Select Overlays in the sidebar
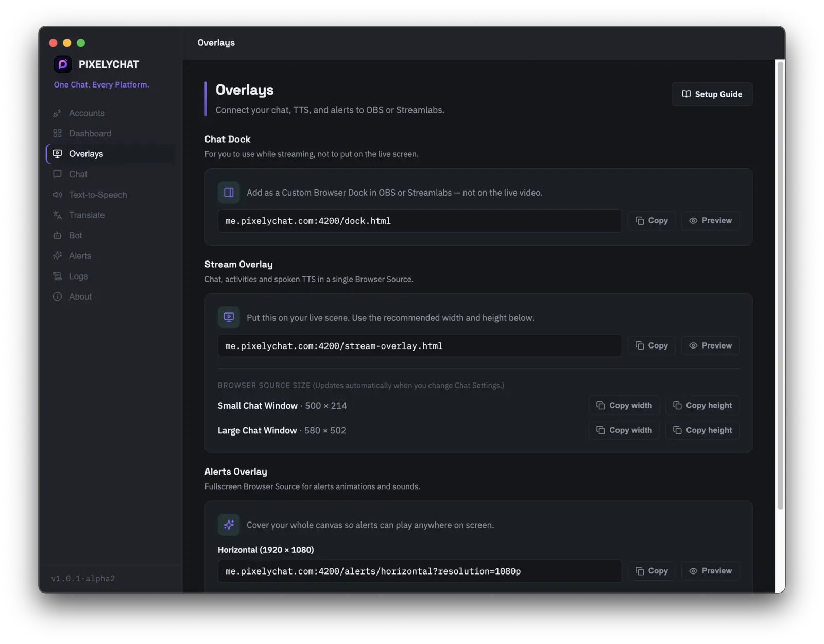This screenshot has width=824, height=644. click(x=111, y=154)
